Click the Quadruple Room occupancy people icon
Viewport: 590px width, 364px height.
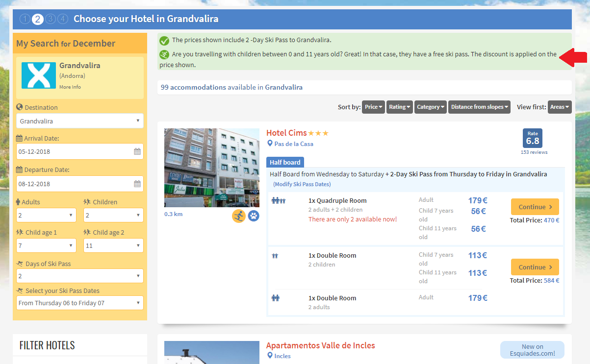tap(279, 200)
